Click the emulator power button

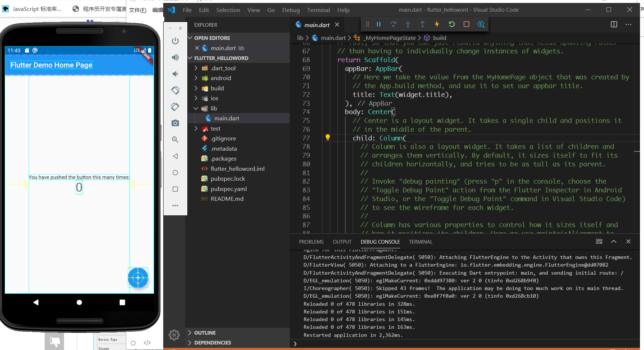175,41
